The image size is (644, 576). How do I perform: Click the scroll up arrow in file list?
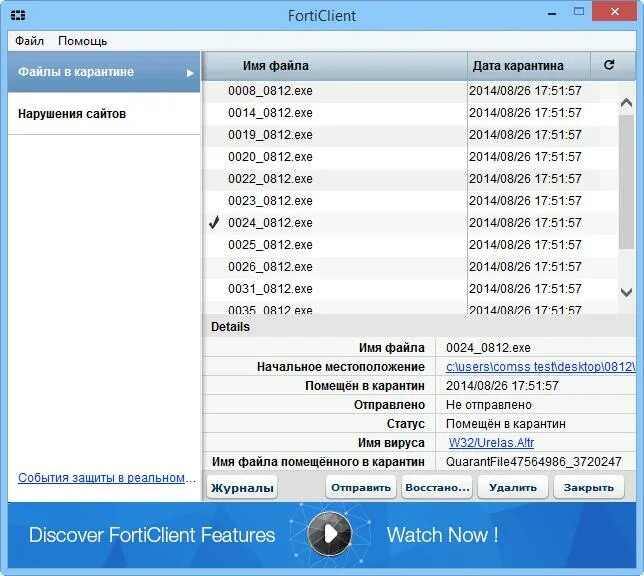tap(626, 102)
